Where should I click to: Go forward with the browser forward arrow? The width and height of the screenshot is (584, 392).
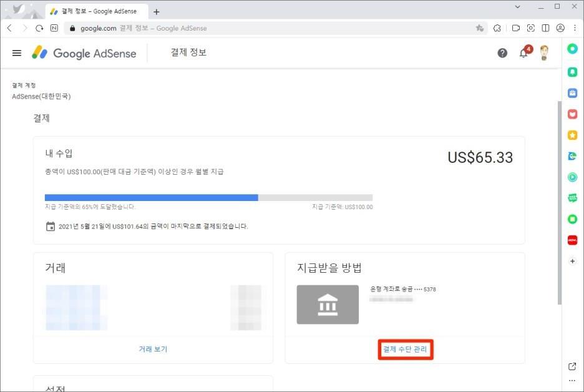[x=24, y=28]
